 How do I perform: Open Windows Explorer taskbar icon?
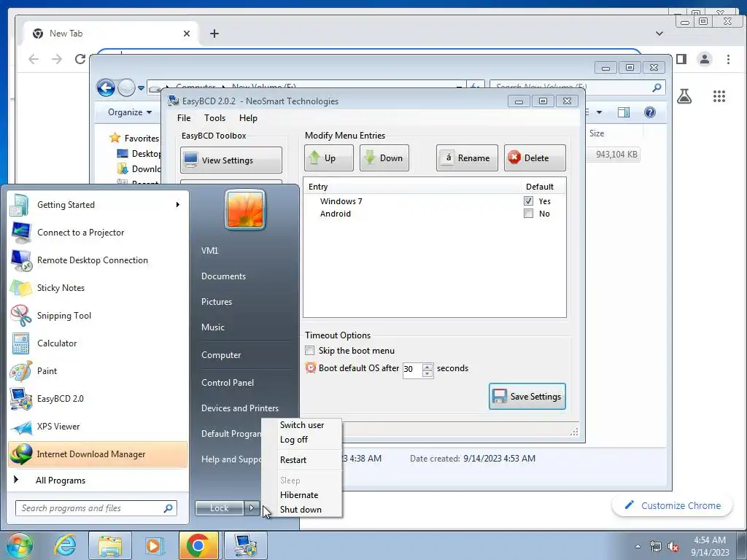[x=110, y=545]
